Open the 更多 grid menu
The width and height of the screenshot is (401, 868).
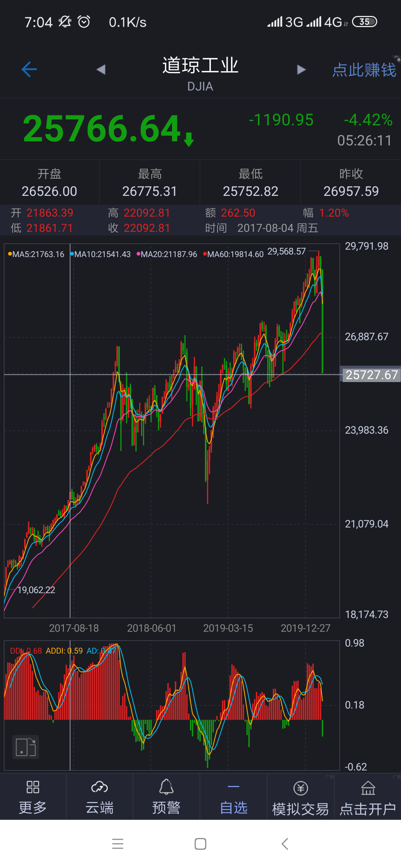[x=33, y=797]
